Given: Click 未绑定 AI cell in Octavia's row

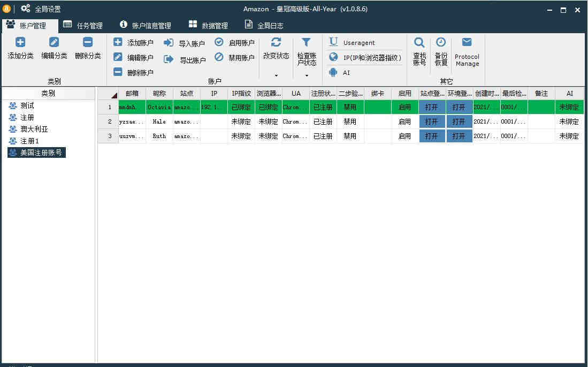Looking at the screenshot, I should 570,107.
